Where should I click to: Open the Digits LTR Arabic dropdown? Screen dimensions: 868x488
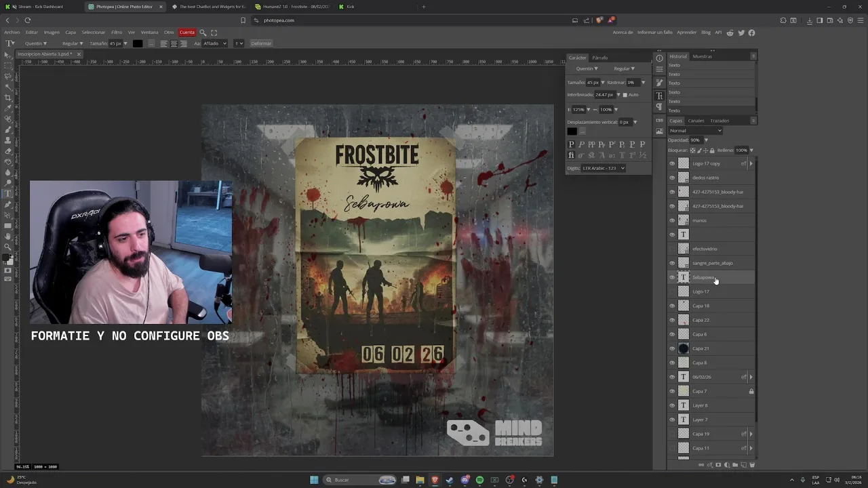tap(604, 168)
